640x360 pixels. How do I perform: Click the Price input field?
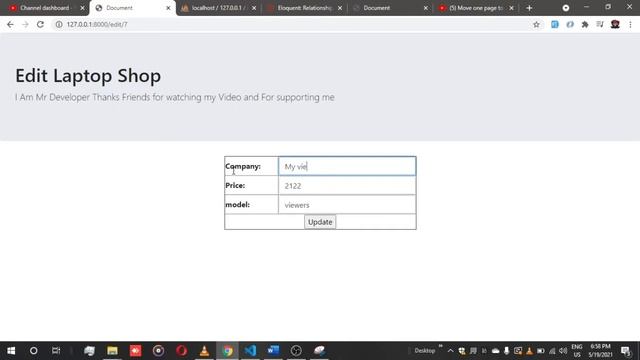point(347,186)
